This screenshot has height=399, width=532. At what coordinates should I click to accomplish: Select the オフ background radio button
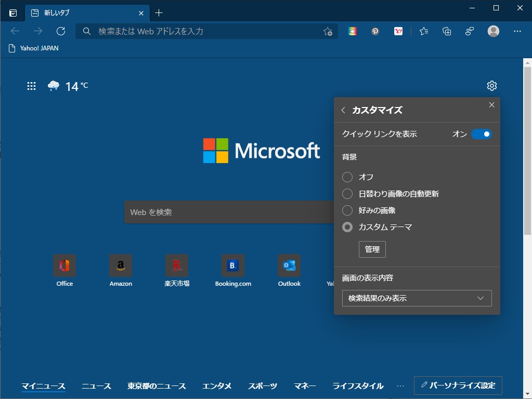(347, 177)
